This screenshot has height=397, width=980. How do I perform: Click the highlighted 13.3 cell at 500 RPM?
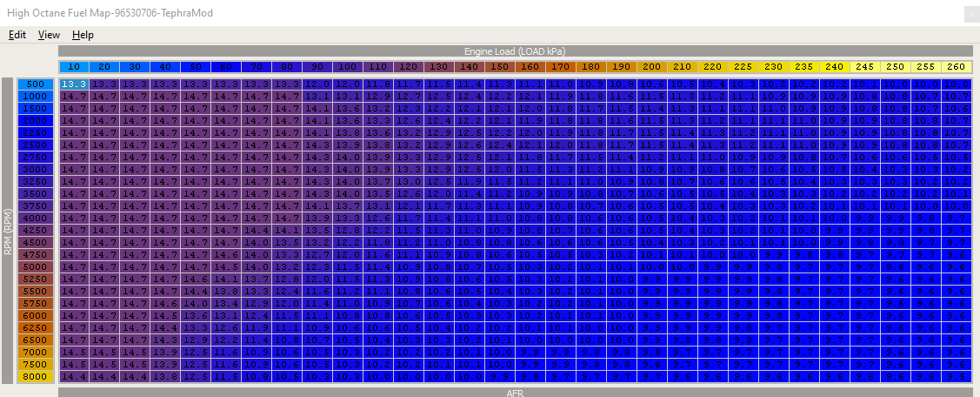pos(74,84)
